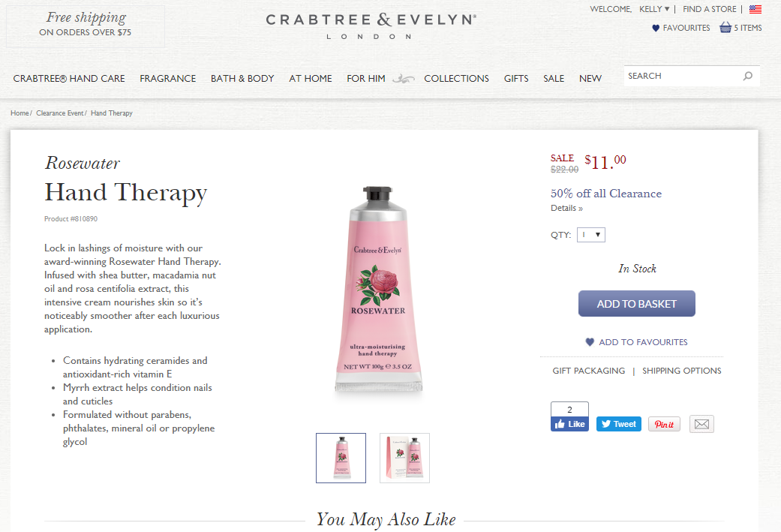The width and height of the screenshot is (781, 532).
Task: Expand clearance promotion Details link
Action: (567, 208)
